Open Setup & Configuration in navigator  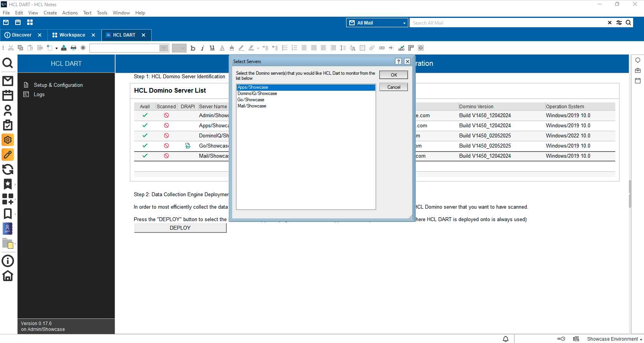point(58,85)
